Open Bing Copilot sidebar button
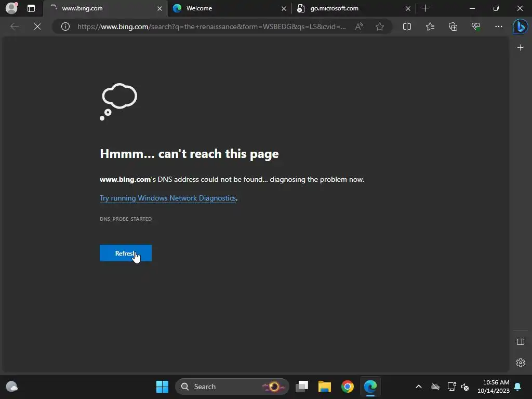Screen dimensions: 532x399 520,26
